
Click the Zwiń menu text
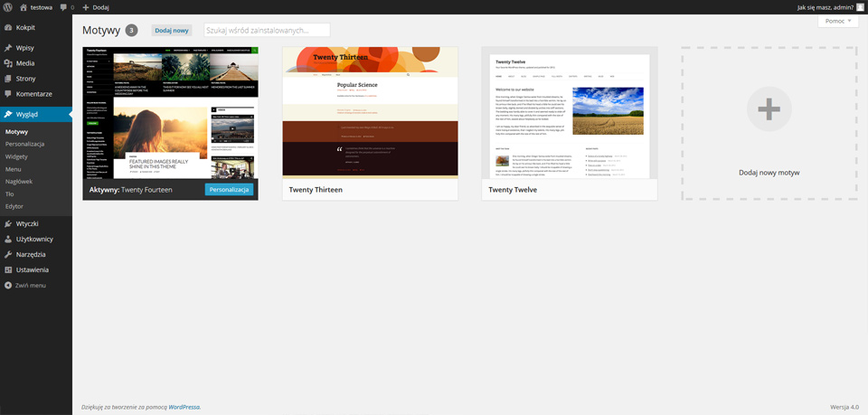coord(31,286)
